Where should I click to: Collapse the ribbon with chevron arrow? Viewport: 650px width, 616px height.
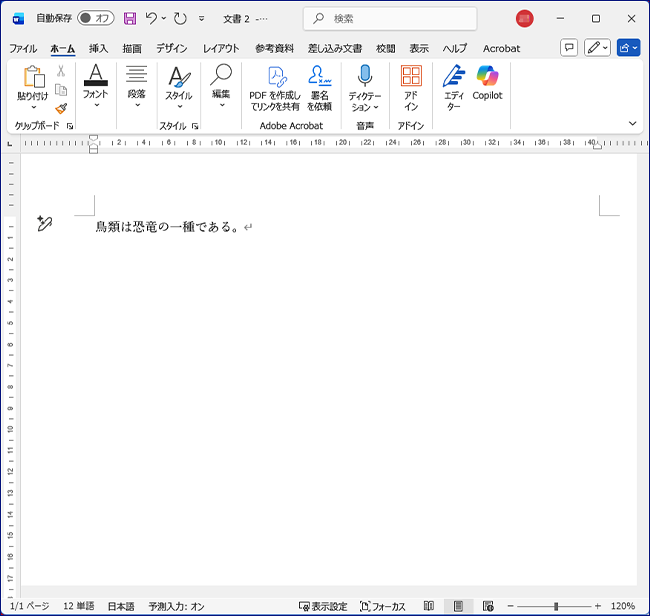tap(632, 123)
